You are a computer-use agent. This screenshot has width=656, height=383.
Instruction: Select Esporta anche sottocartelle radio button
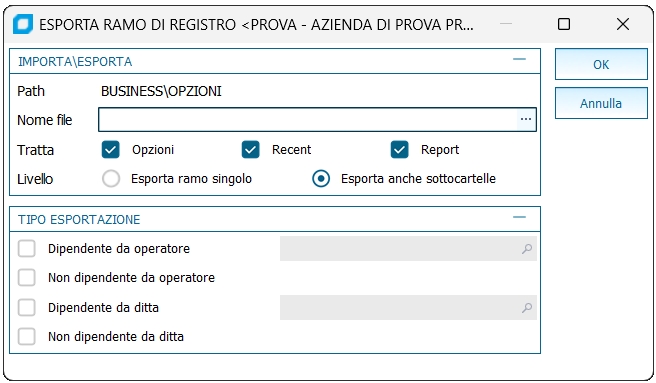click(x=321, y=179)
